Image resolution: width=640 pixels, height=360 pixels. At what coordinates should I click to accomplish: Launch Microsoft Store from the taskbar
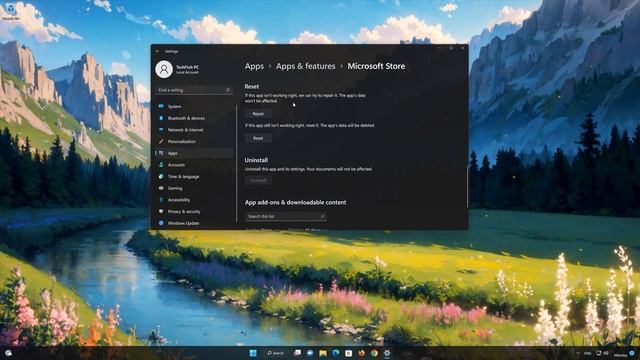348,353
